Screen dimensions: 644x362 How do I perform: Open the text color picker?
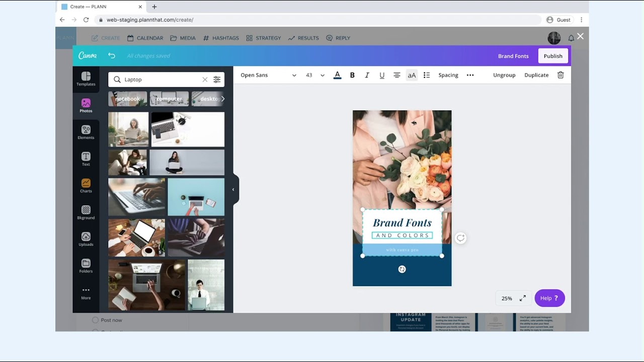click(338, 75)
